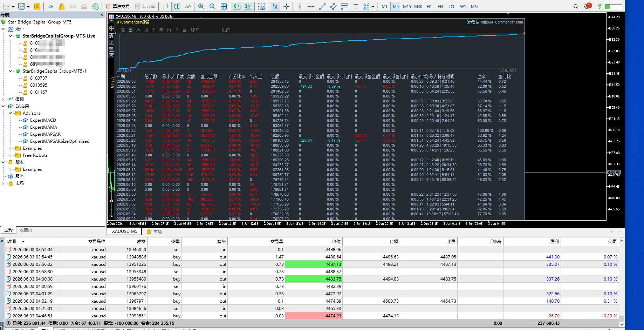Open the shapes objects dropdown arrow
644x330 pixels.
click(373, 7)
